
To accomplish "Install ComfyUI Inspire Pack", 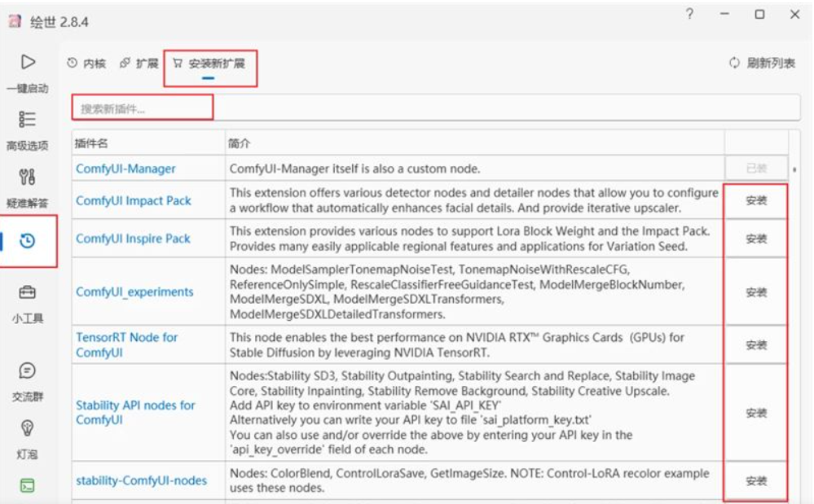I will [x=756, y=239].
